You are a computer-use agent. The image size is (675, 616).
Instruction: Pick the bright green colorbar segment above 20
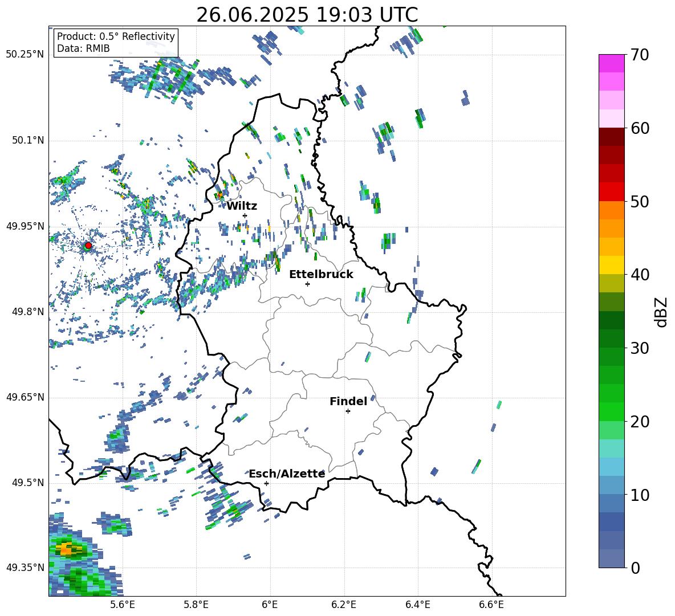611,411
